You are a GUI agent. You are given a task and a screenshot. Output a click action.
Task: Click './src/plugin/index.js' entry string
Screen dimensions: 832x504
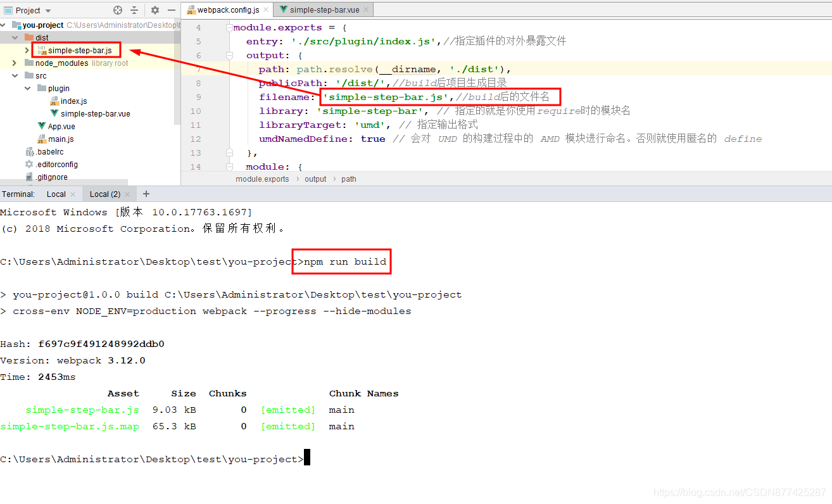click(x=363, y=42)
